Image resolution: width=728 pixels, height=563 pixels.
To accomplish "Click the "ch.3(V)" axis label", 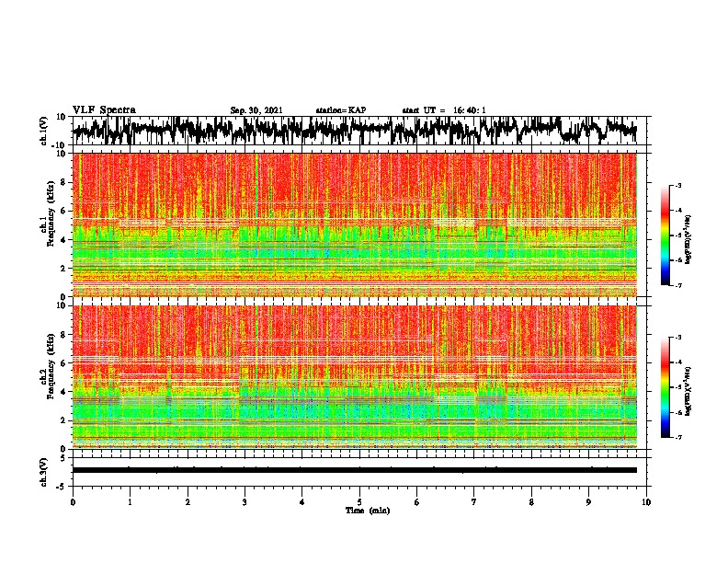I will [44, 473].
